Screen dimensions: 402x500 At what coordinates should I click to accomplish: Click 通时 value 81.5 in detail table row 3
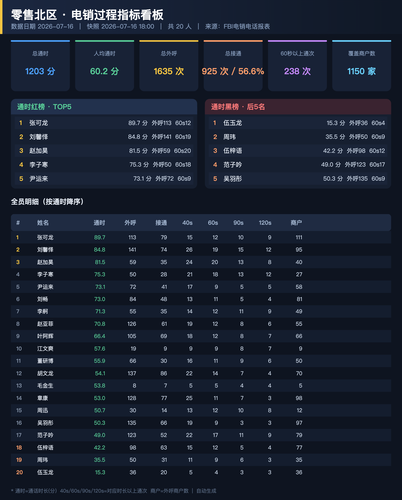(100, 262)
